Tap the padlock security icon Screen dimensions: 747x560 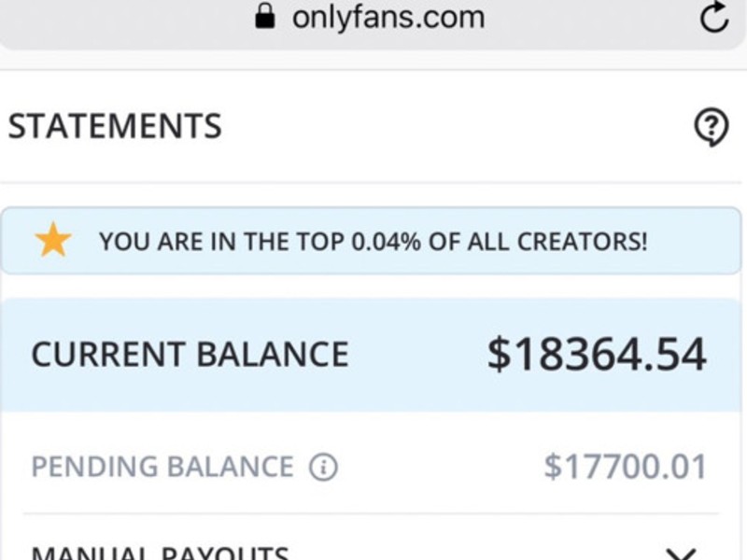(265, 16)
